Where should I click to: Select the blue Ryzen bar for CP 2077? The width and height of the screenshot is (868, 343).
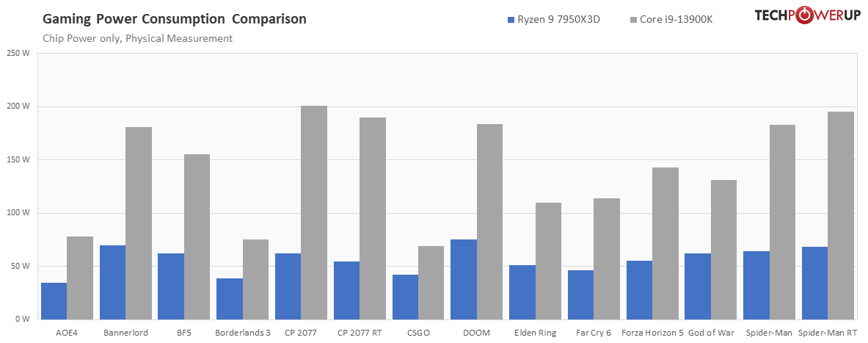[288, 286]
